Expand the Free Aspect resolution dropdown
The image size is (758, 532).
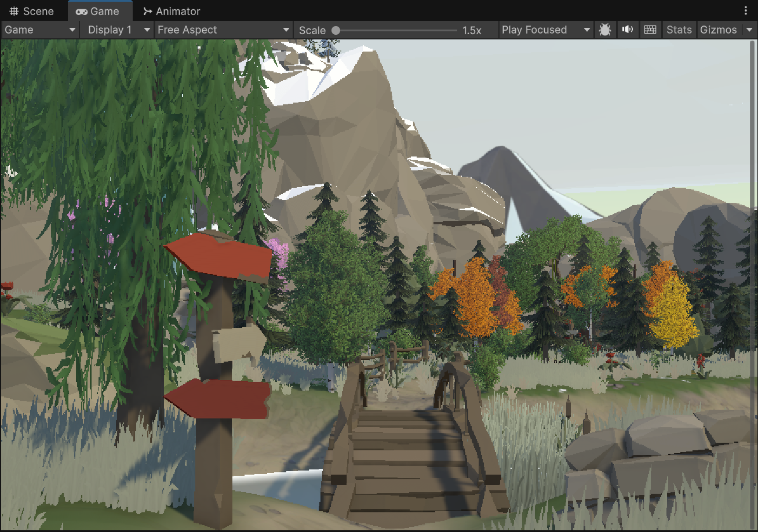click(224, 30)
